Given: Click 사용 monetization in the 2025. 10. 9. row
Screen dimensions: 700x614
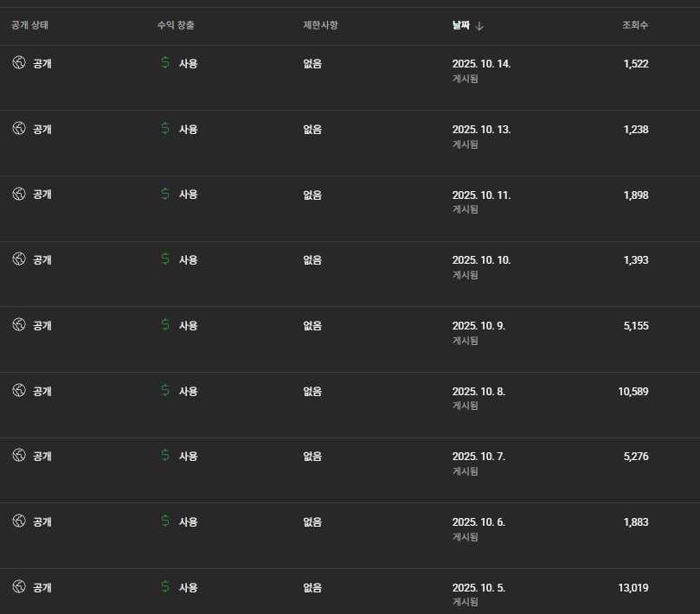Looking at the screenshot, I should pos(188,325).
